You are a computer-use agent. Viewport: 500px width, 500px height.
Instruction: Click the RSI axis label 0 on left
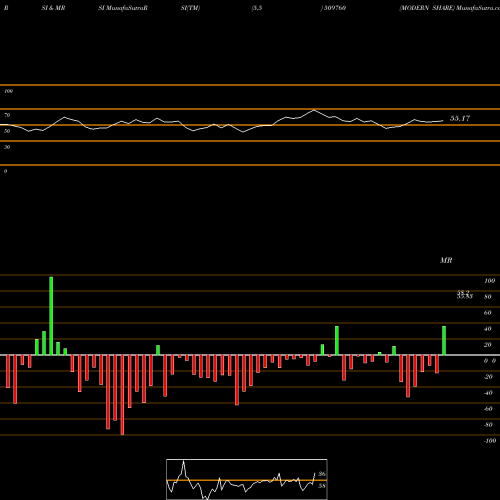6,171
